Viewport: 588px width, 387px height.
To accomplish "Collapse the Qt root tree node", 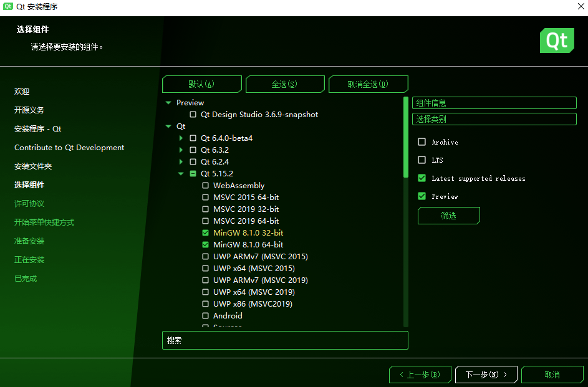I will (x=168, y=127).
